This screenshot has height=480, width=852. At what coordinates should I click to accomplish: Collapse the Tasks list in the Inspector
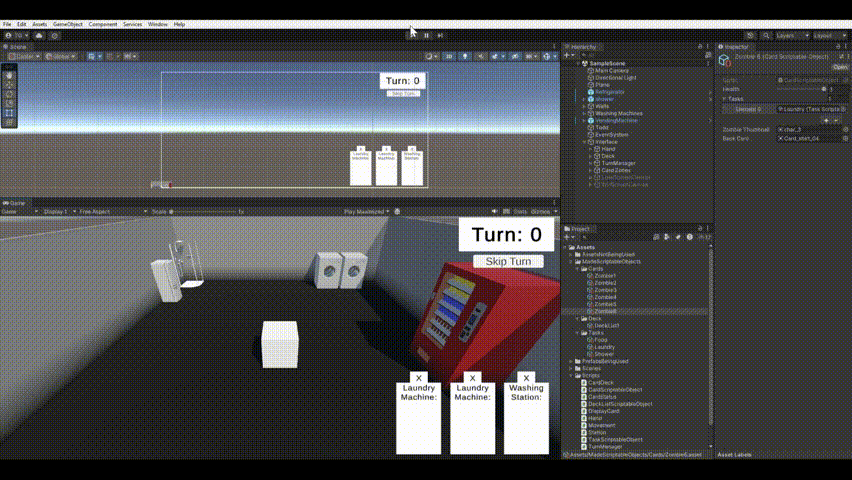[x=724, y=99]
